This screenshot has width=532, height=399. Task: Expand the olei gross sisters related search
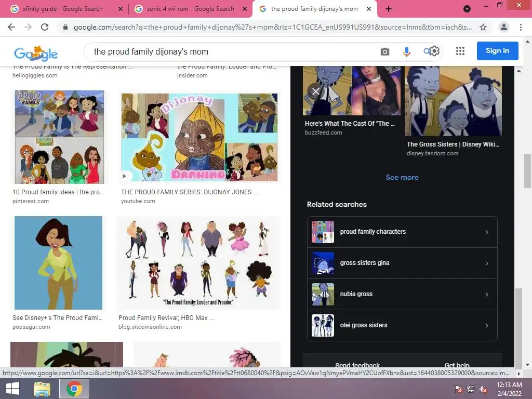pyautogui.click(x=402, y=325)
